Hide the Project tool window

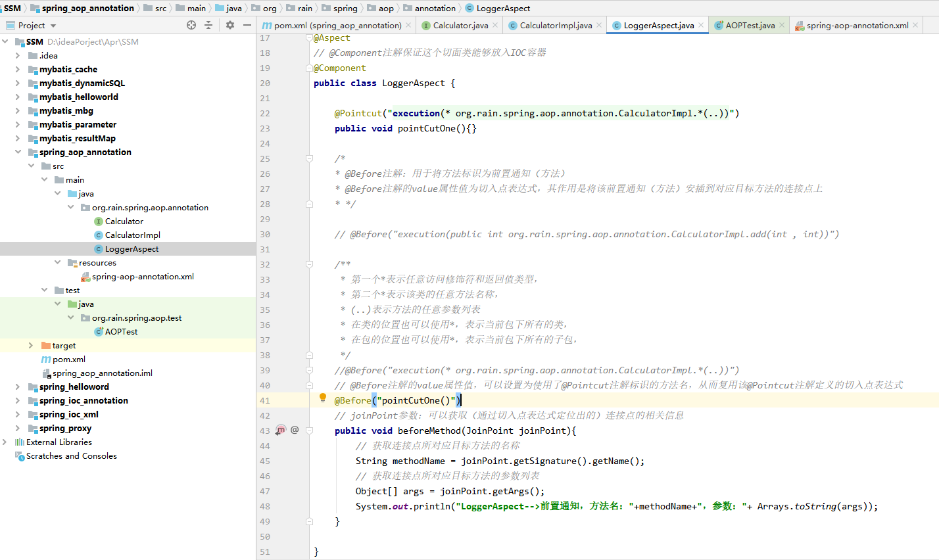tap(247, 25)
